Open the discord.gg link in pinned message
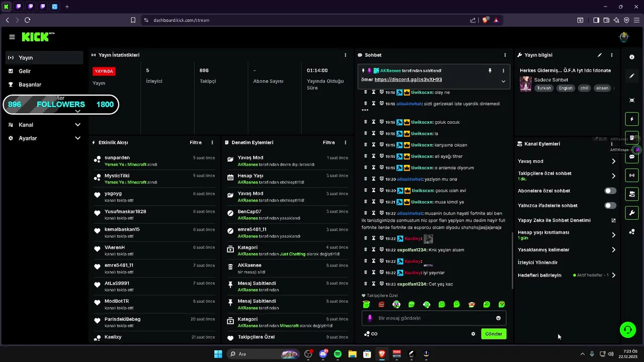This screenshot has height=362, width=644. click(408, 79)
